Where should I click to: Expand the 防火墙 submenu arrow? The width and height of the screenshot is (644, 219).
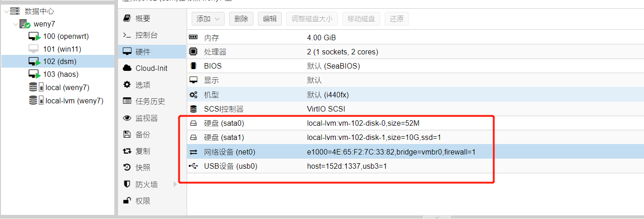click(175, 184)
